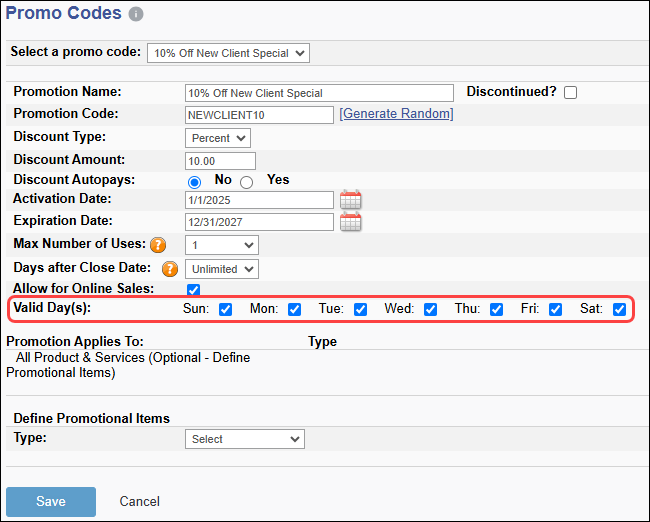The width and height of the screenshot is (650, 522).
Task: Open the Define Promotional Items Type dropdown
Action: point(245,439)
